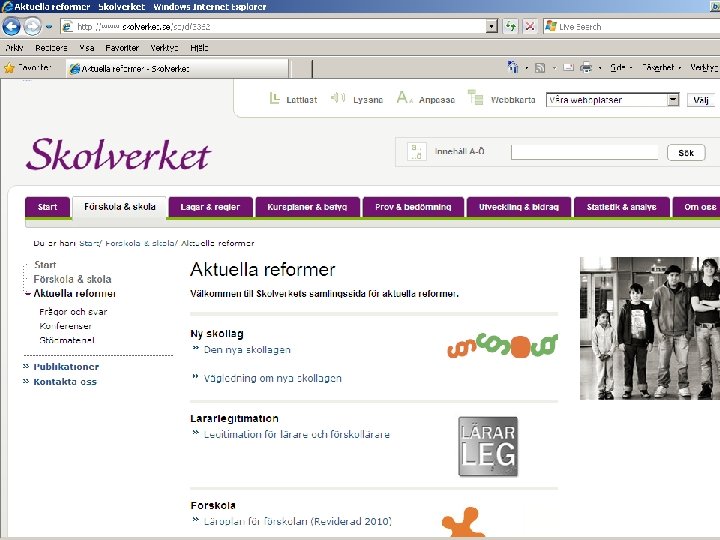Click the Välj button
Viewport: 720px width, 540px height.
(701, 100)
